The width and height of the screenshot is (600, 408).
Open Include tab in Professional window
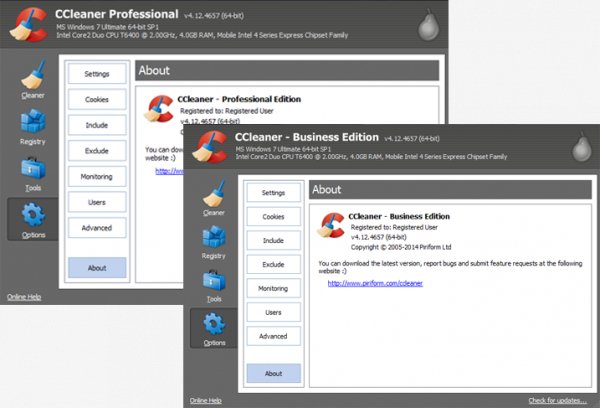[97, 125]
